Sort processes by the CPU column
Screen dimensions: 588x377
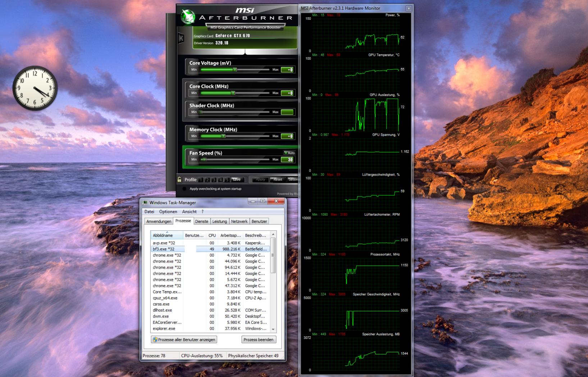pyautogui.click(x=212, y=235)
